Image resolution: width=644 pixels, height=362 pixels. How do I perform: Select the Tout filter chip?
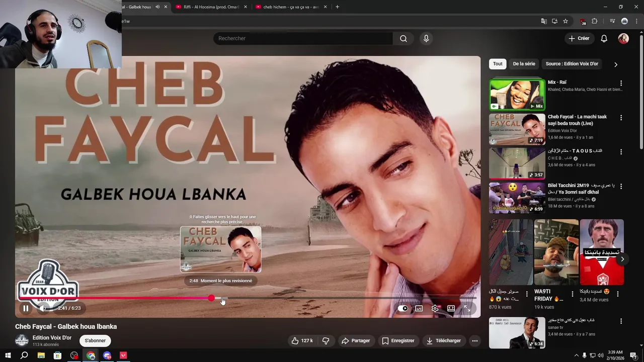coord(498,64)
